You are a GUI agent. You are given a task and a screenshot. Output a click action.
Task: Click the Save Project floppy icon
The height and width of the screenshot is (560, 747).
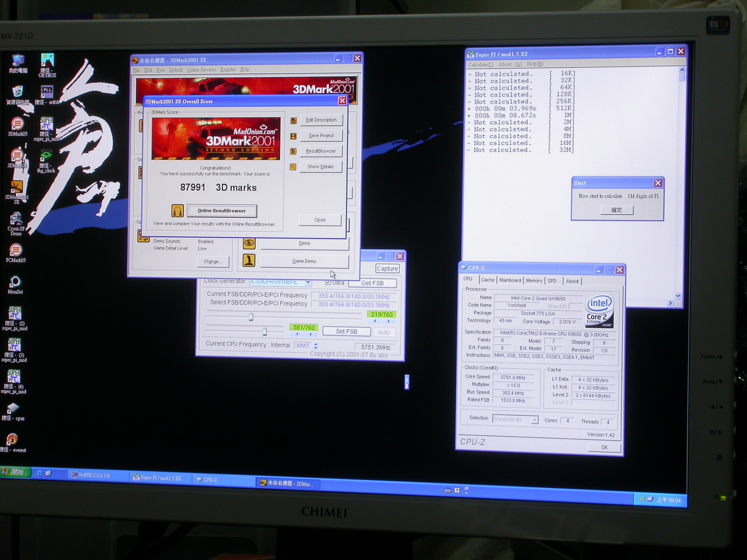[294, 136]
